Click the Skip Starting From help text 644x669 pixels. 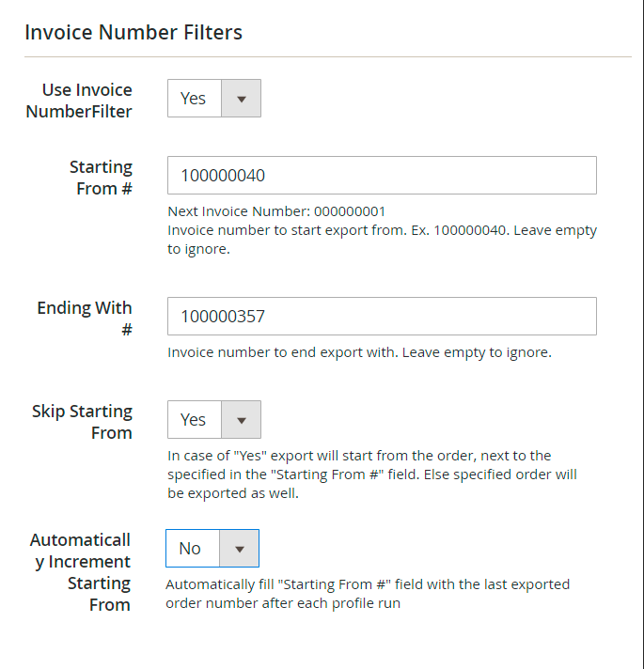(372, 474)
